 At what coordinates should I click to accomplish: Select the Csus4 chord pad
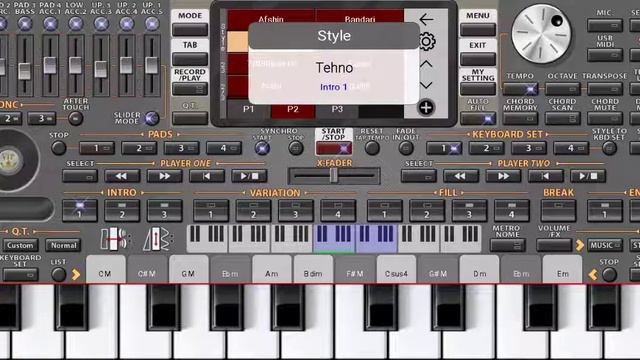click(x=396, y=270)
